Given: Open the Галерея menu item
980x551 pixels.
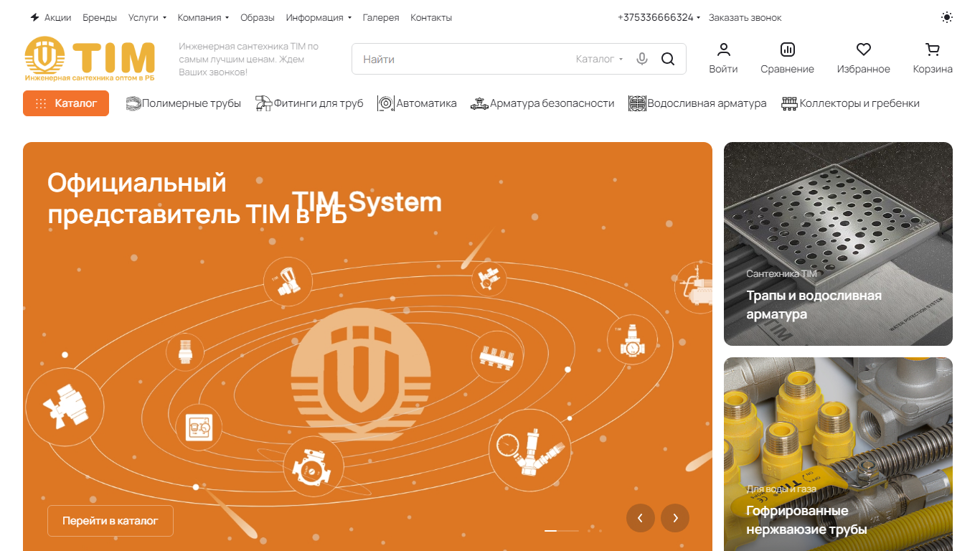Looking at the screenshot, I should click(x=381, y=17).
